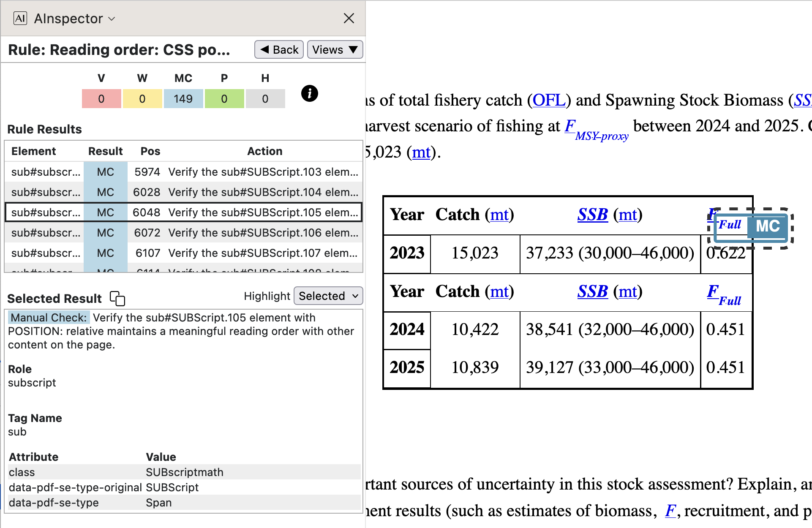
Task: Go back with the Back button
Action: pyautogui.click(x=279, y=50)
